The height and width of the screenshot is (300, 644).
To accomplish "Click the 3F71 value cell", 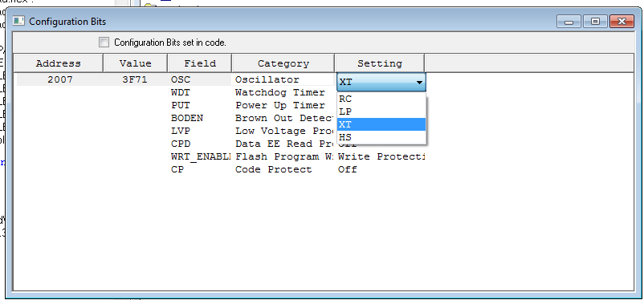I will 135,79.
